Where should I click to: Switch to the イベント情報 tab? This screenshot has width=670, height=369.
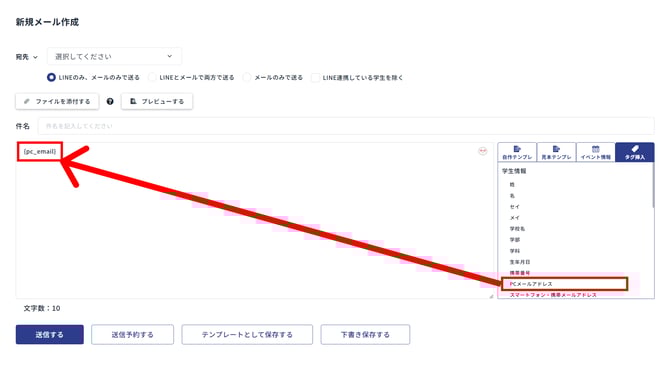(x=596, y=152)
